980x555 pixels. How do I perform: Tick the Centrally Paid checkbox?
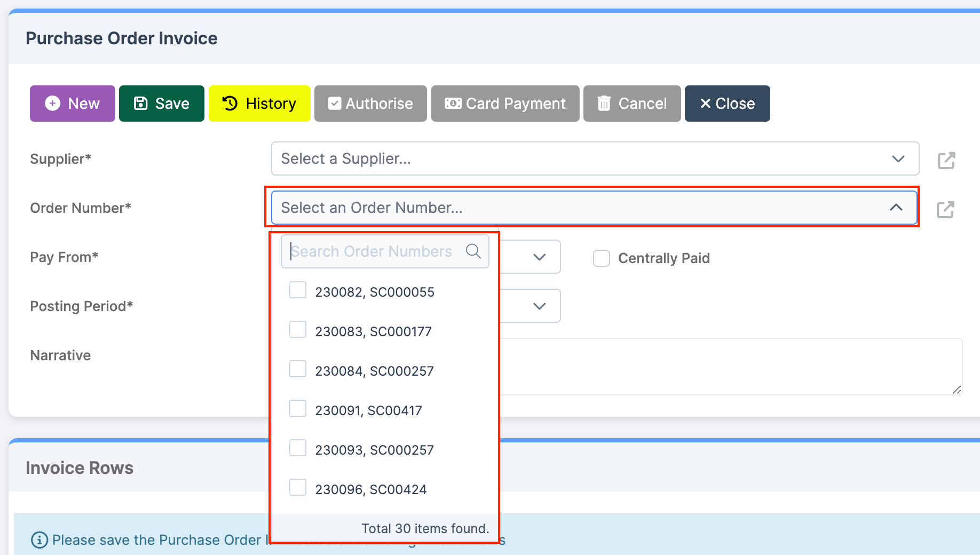point(602,258)
